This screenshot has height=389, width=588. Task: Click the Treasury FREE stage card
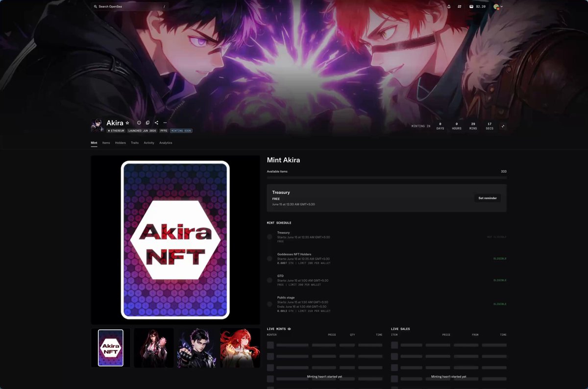(387, 198)
